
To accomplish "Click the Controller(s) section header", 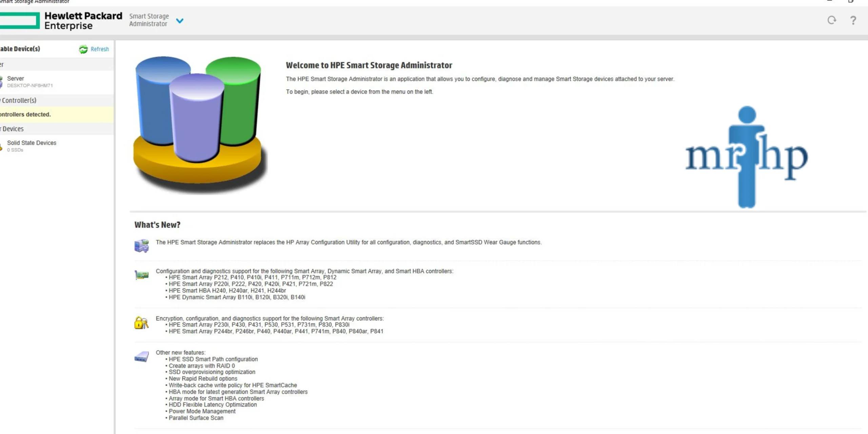I will (x=57, y=100).
